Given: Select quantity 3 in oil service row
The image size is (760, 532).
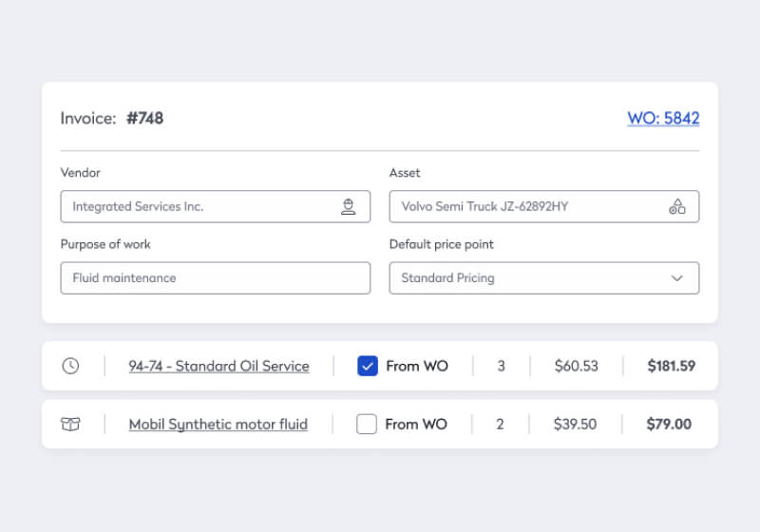Looking at the screenshot, I should [501, 366].
